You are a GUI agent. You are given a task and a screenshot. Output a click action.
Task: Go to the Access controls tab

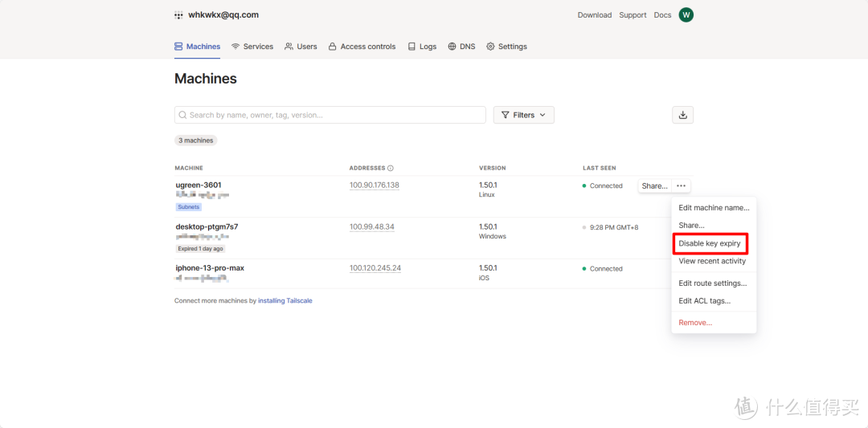(x=362, y=47)
